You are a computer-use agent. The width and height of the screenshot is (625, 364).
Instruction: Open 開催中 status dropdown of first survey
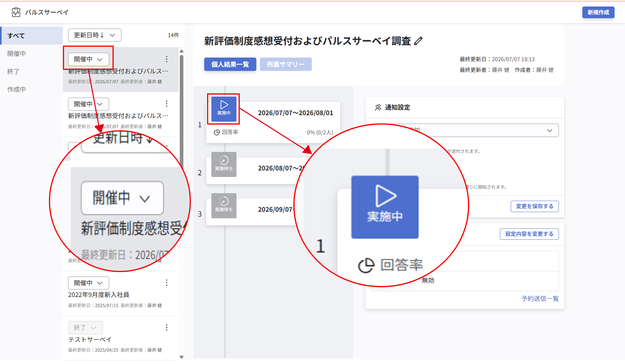coord(88,59)
